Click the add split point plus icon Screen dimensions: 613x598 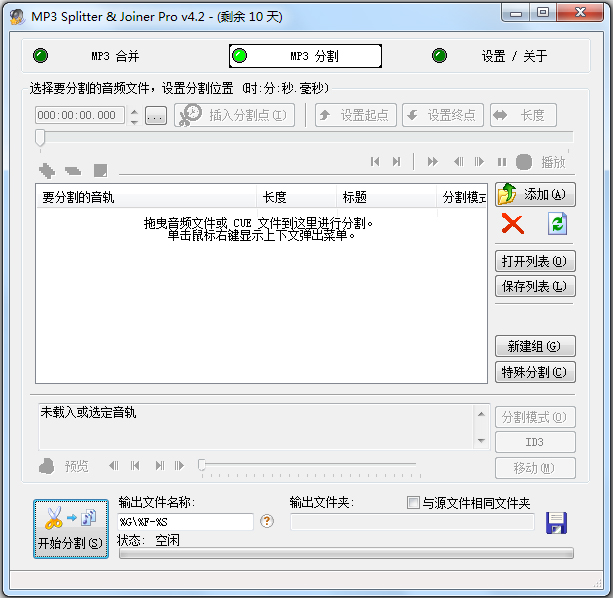pos(47,170)
